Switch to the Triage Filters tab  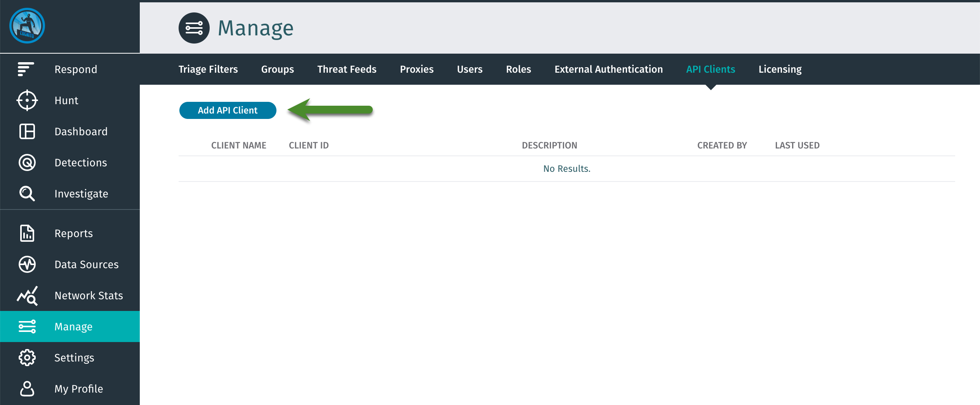pos(208,69)
